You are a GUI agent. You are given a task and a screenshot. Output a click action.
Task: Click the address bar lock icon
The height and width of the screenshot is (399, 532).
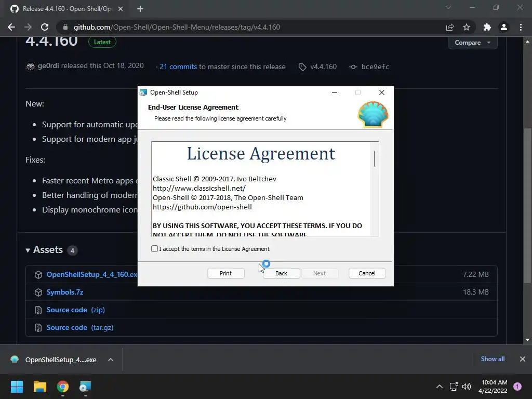click(x=65, y=27)
